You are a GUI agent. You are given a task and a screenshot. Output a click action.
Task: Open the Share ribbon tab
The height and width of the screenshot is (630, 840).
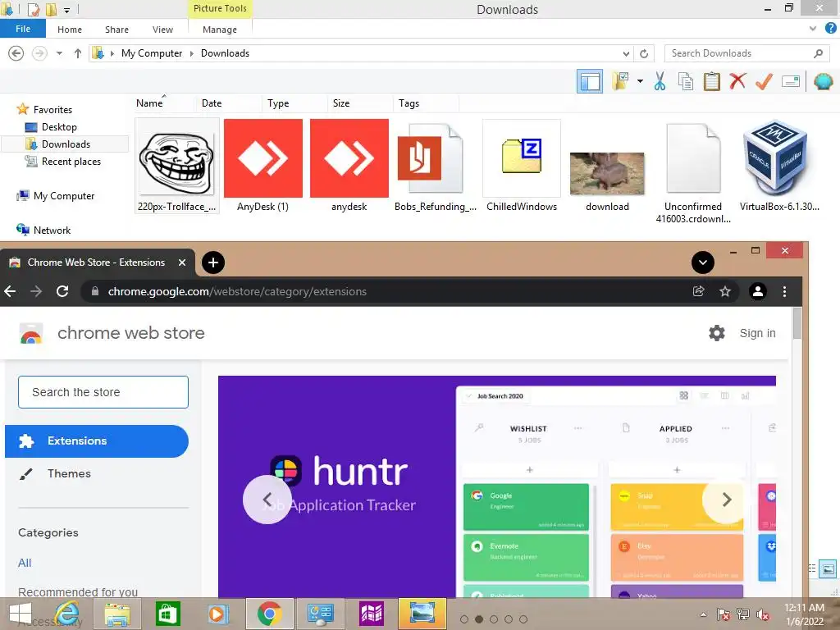pyautogui.click(x=116, y=30)
